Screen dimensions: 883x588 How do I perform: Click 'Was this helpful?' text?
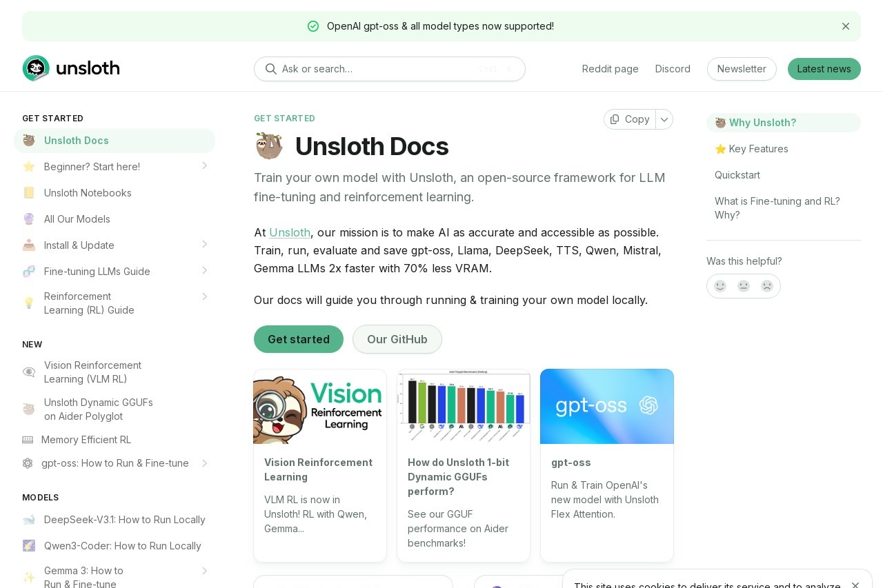[744, 261]
